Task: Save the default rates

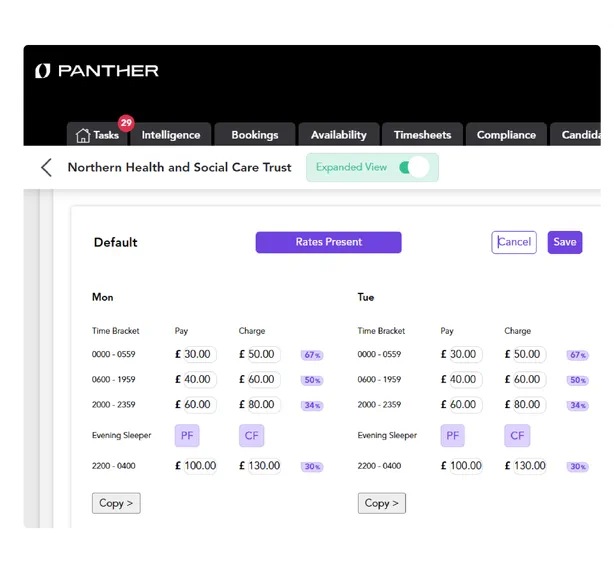Action: pyautogui.click(x=565, y=242)
